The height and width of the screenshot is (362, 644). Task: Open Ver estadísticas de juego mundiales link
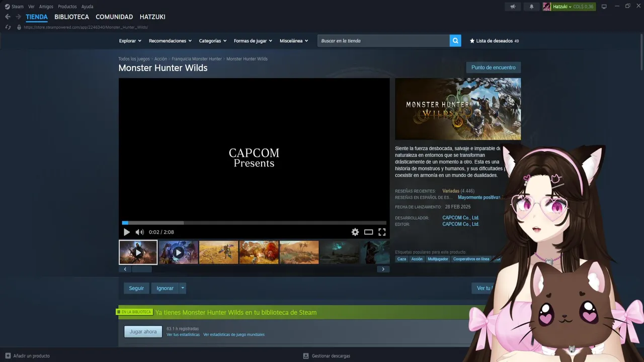click(x=234, y=335)
